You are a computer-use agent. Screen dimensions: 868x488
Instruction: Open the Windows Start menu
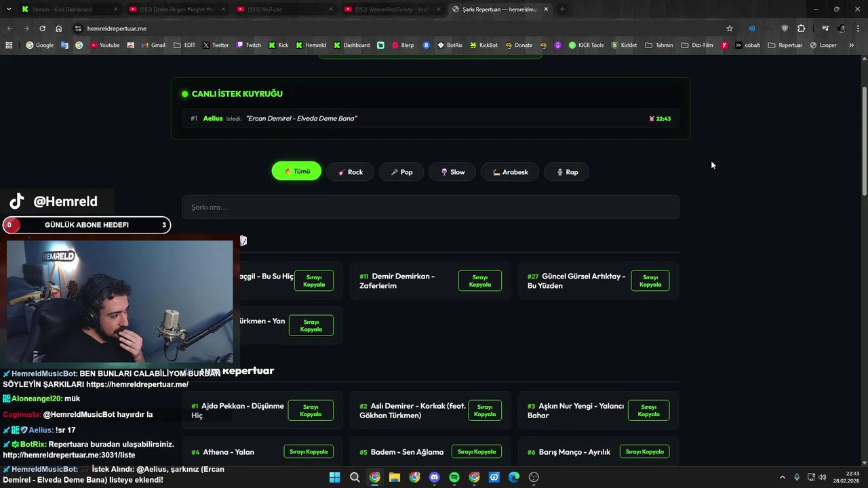pos(335,477)
